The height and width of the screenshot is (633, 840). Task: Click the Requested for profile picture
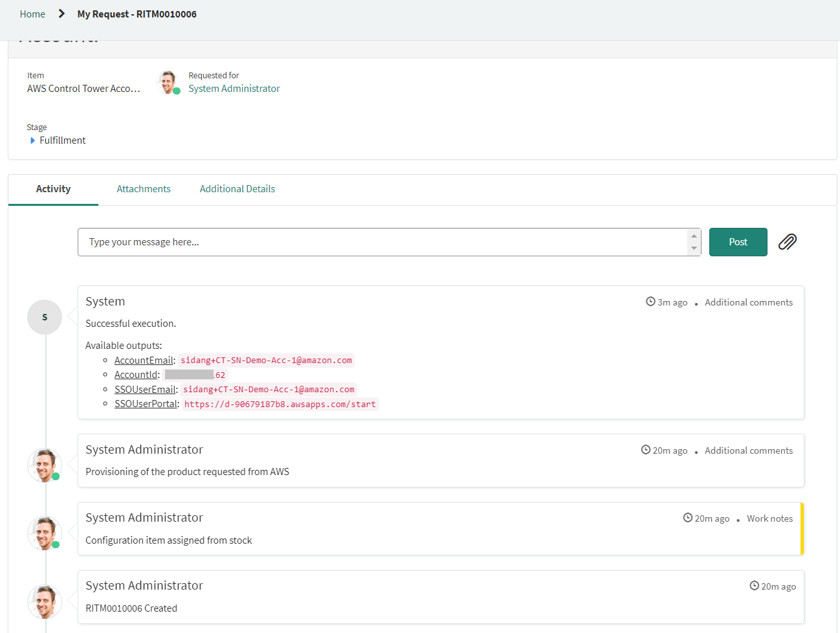point(168,82)
